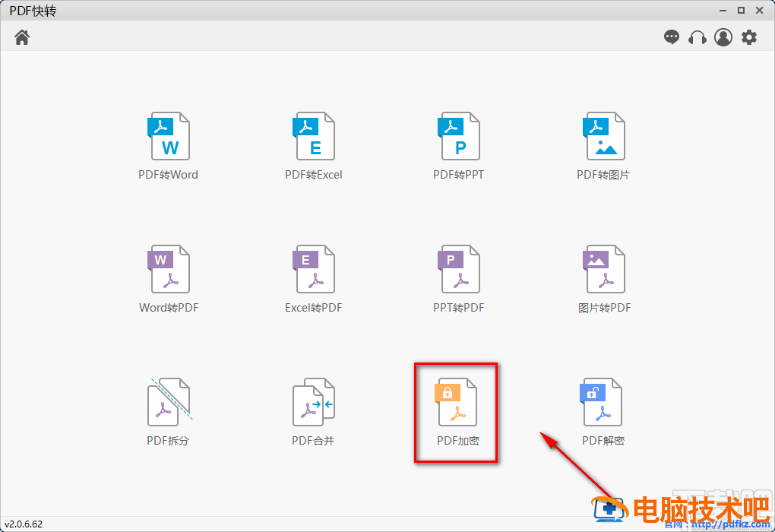This screenshot has height=532, width=775.
Task: Minimize the PDF快转 window
Action: coord(723,11)
